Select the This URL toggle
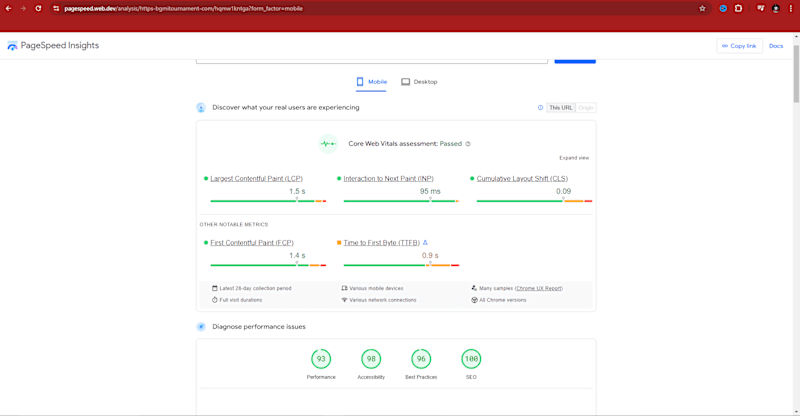Image resolution: width=800 pixels, height=416 pixels. pyautogui.click(x=561, y=108)
